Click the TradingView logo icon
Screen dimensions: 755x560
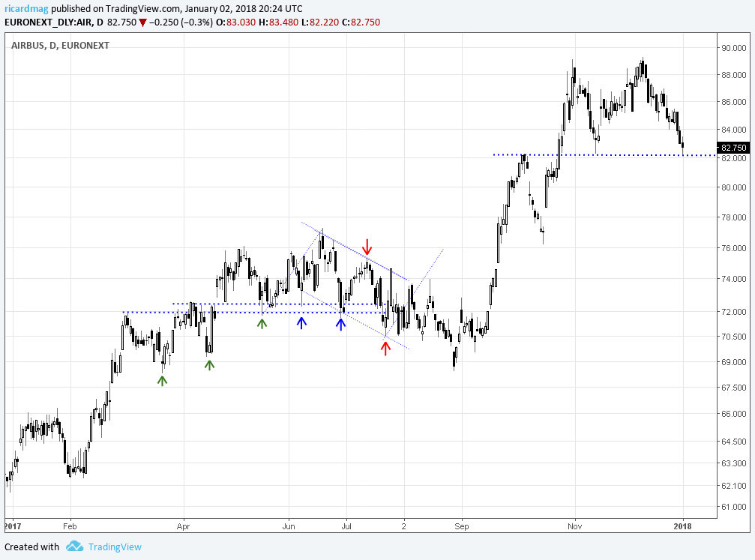point(75,546)
